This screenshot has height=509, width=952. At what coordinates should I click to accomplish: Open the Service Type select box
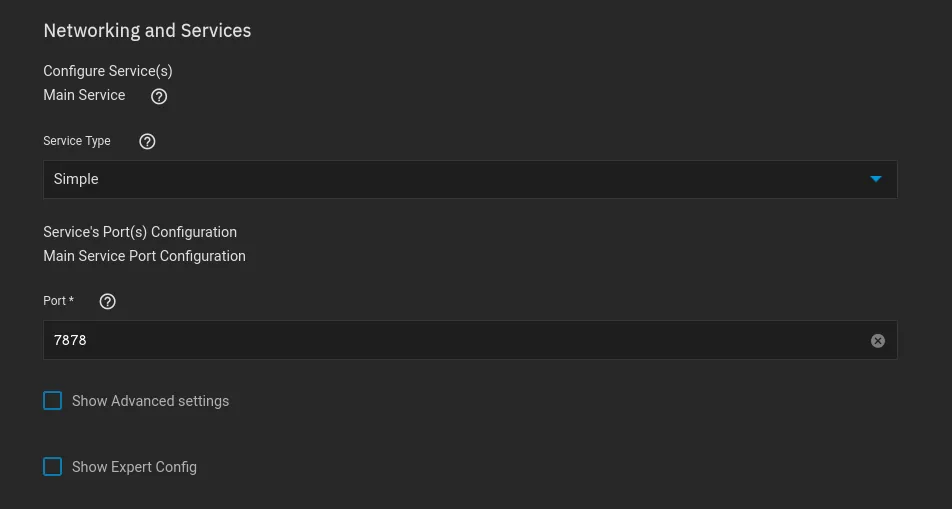pos(470,179)
